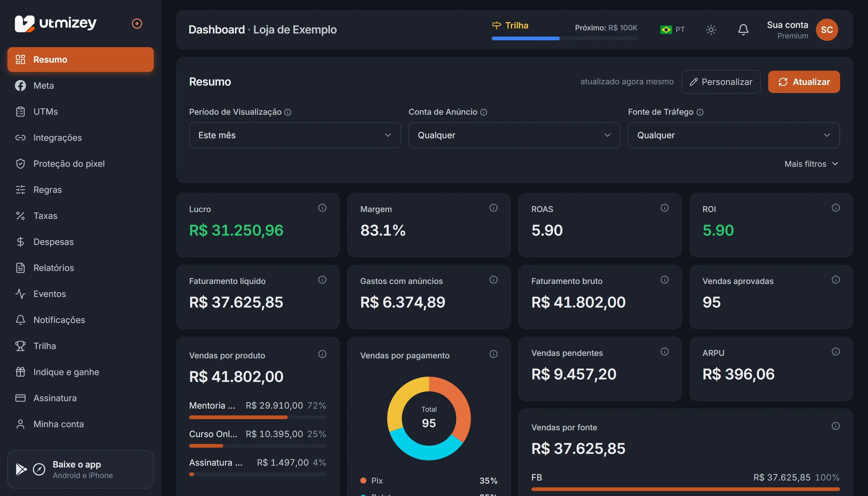Viewport: 868px width, 496px height.
Task: Expand Mais filtros
Action: [811, 164]
